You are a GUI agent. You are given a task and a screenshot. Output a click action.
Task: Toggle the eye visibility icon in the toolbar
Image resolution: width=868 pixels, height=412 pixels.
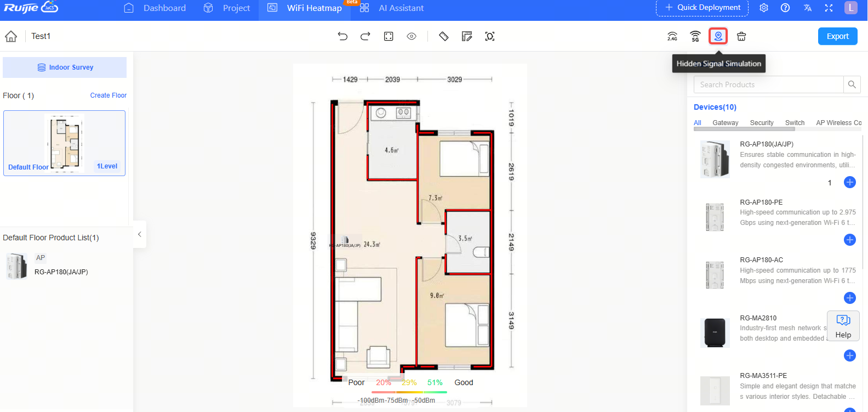[412, 36]
